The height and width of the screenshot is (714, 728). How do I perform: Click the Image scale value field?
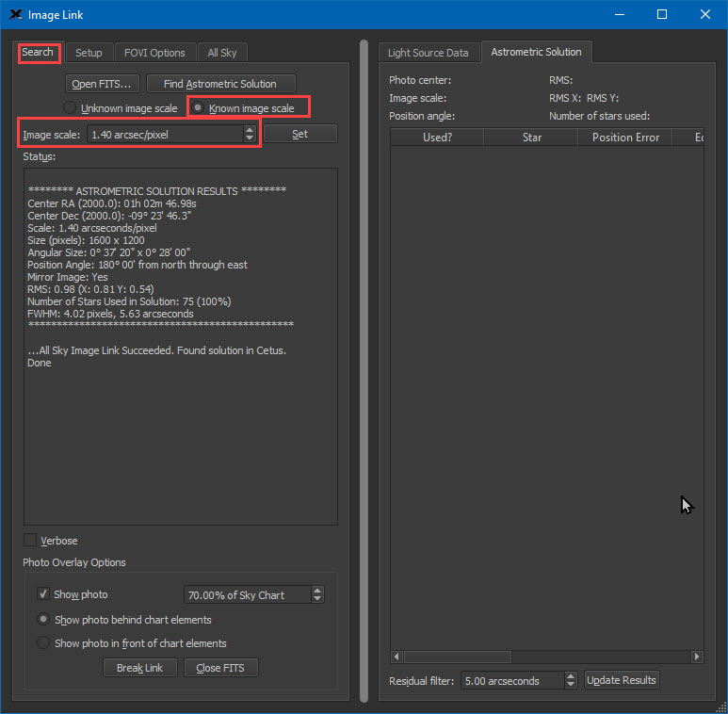pyautogui.click(x=166, y=135)
